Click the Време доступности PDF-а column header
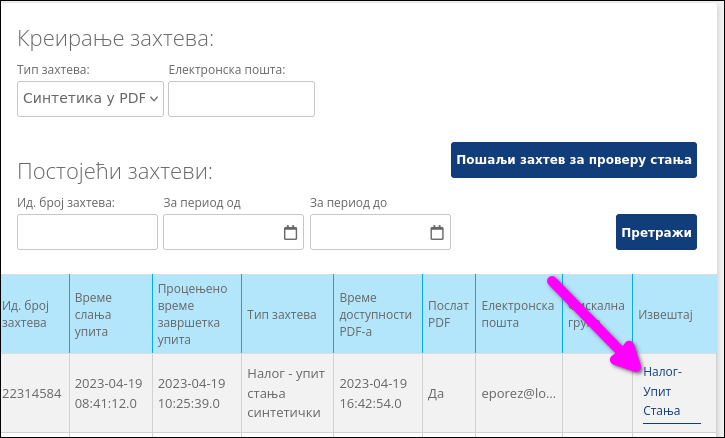The image size is (725, 438). pos(375,314)
